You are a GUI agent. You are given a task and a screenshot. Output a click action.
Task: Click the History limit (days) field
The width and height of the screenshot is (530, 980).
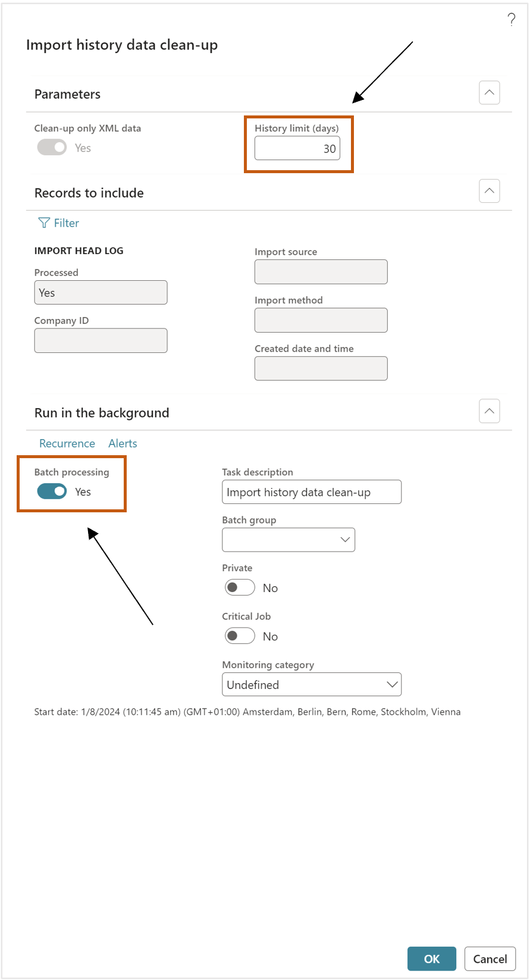point(297,148)
